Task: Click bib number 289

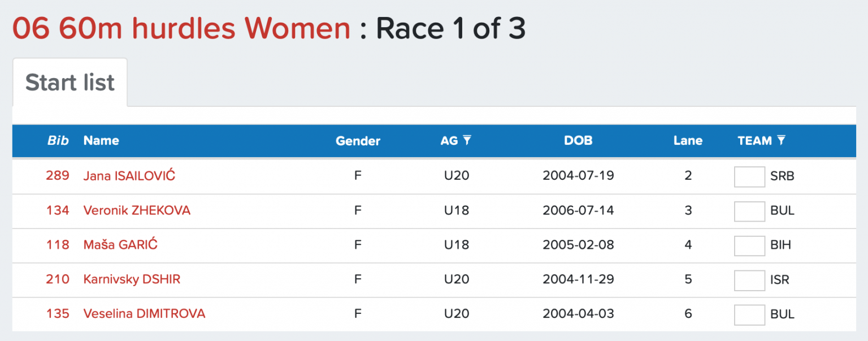Action: pyautogui.click(x=58, y=176)
